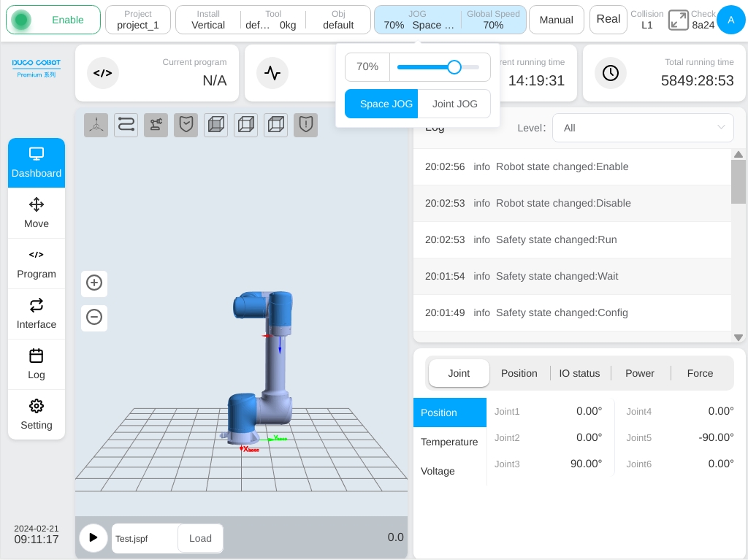748x560 pixels.
Task: Collapse the JOG speed popup header
Action: [417, 20]
